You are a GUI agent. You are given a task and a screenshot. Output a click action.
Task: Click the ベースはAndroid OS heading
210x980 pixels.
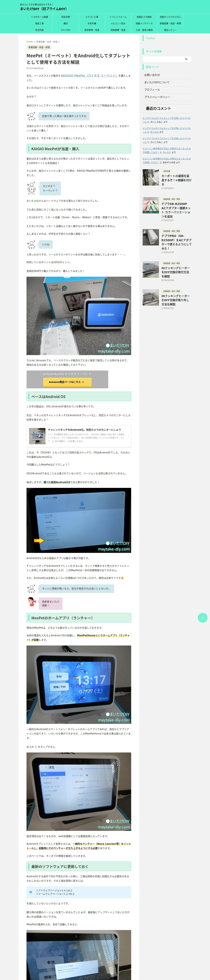79,396
